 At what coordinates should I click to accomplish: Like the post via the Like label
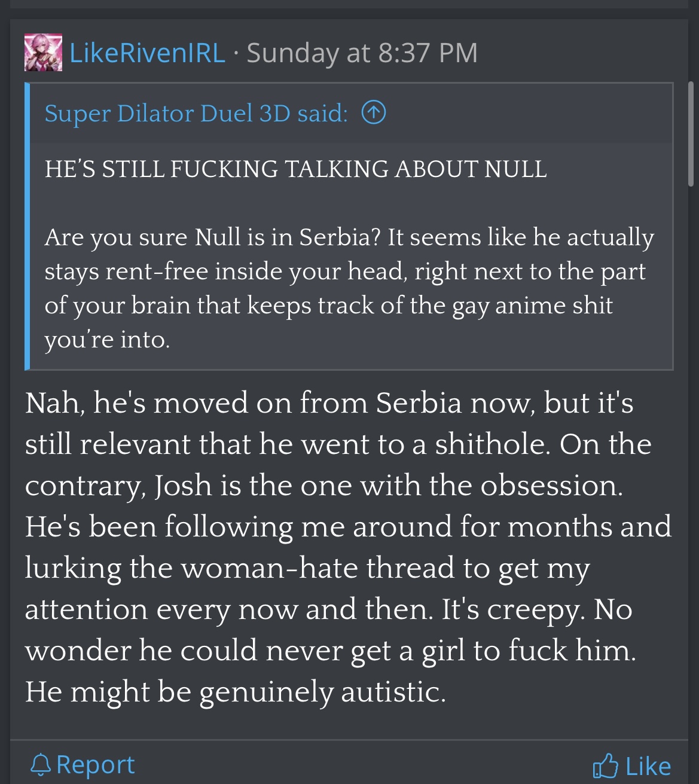coord(648,766)
